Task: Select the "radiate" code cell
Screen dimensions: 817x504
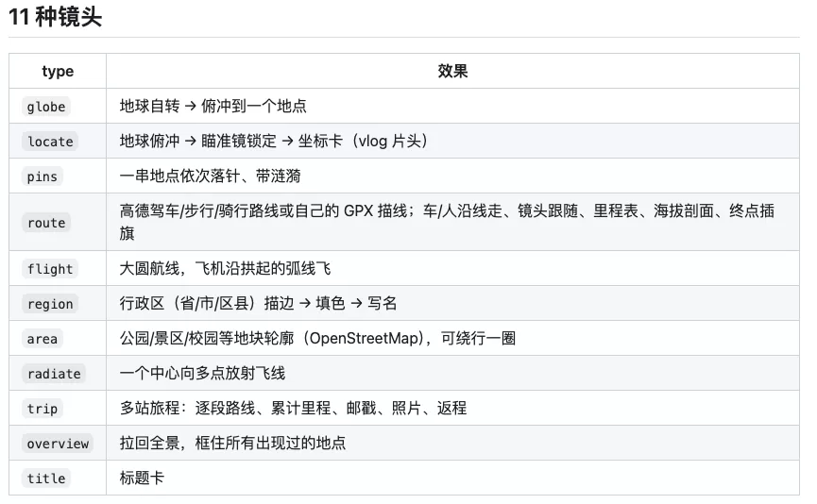Action: click(54, 374)
